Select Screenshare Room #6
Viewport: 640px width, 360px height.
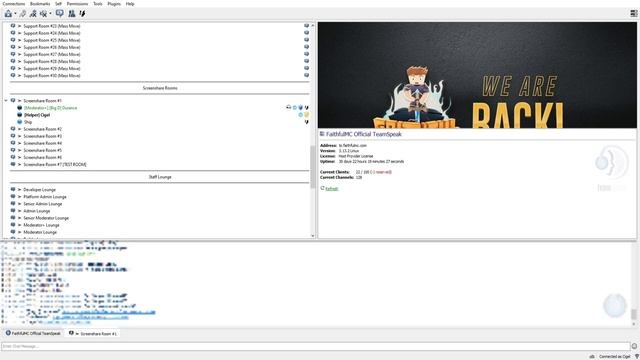[42, 157]
